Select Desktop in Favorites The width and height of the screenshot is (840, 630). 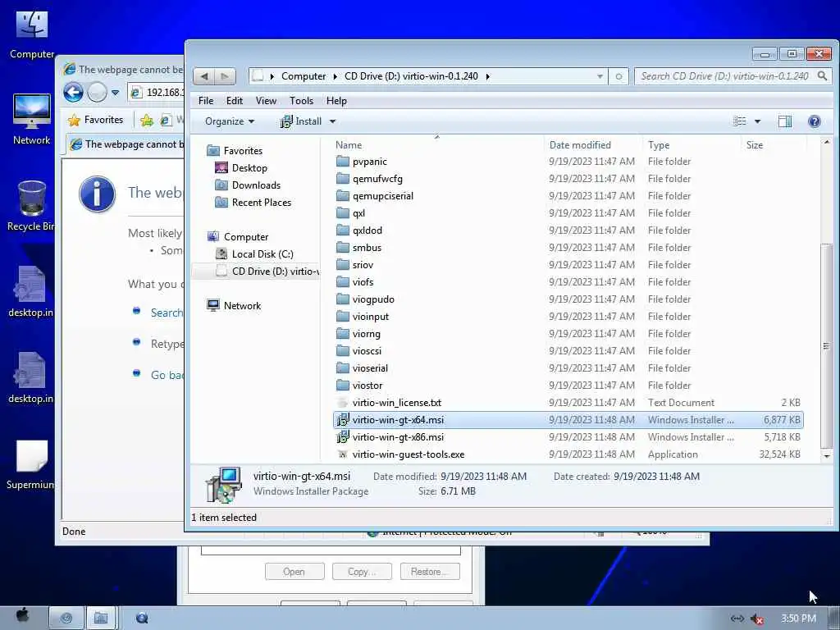click(249, 168)
